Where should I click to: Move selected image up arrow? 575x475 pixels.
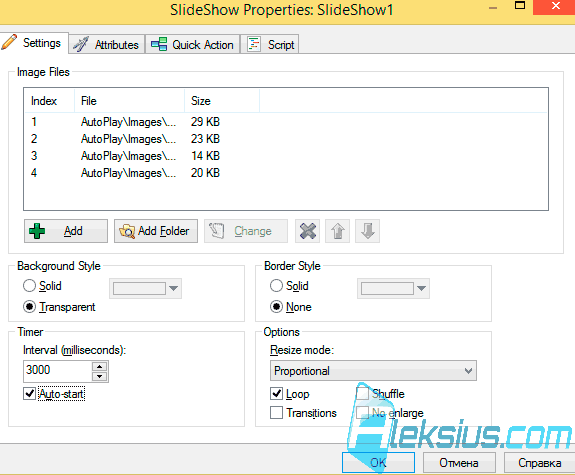(338, 231)
